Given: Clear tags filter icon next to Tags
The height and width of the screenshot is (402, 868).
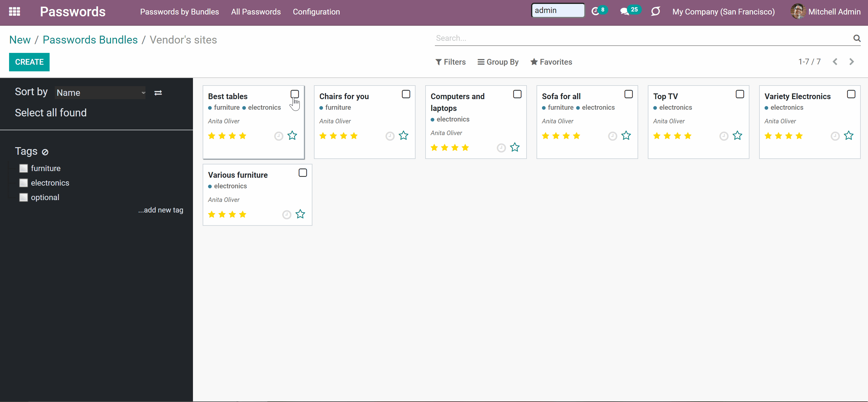Looking at the screenshot, I should (45, 152).
